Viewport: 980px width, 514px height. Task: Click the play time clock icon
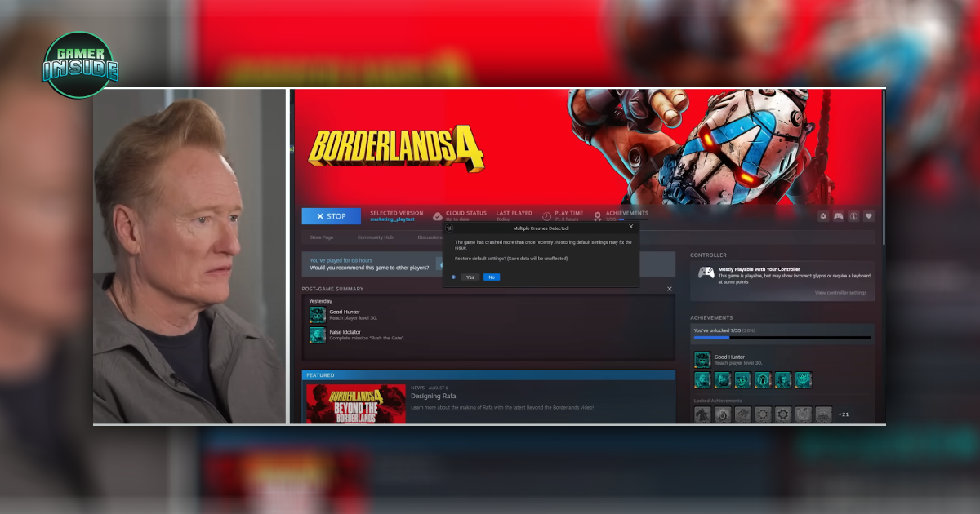pyautogui.click(x=547, y=216)
